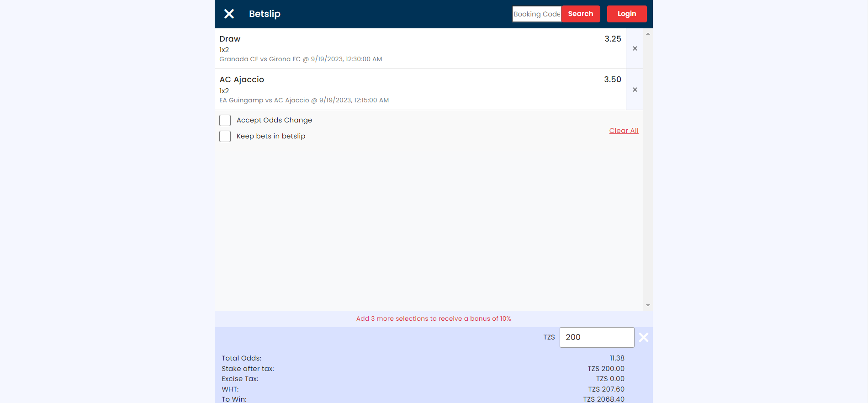The height and width of the screenshot is (403, 868).
Task: Click the Keep bets in betslip label
Action: pyautogui.click(x=271, y=136)
